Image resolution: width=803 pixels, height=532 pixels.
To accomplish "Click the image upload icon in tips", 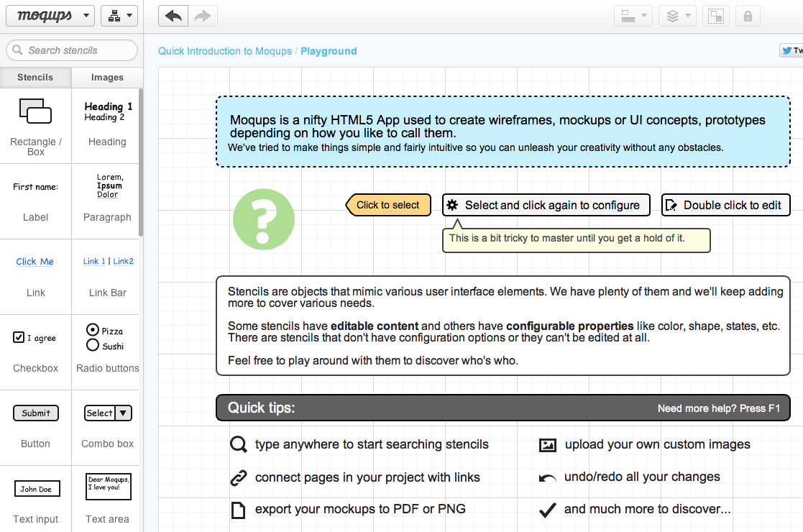I will [x=548, y=445].
